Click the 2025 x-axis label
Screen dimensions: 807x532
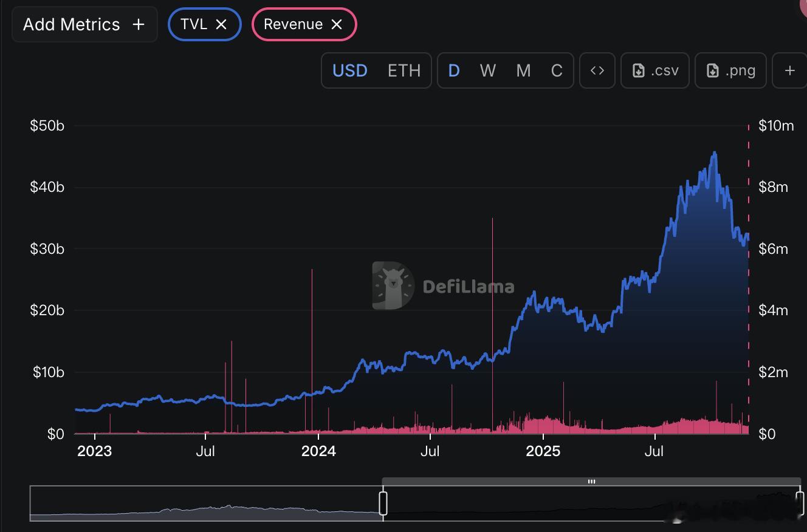(x=543, y=451)
